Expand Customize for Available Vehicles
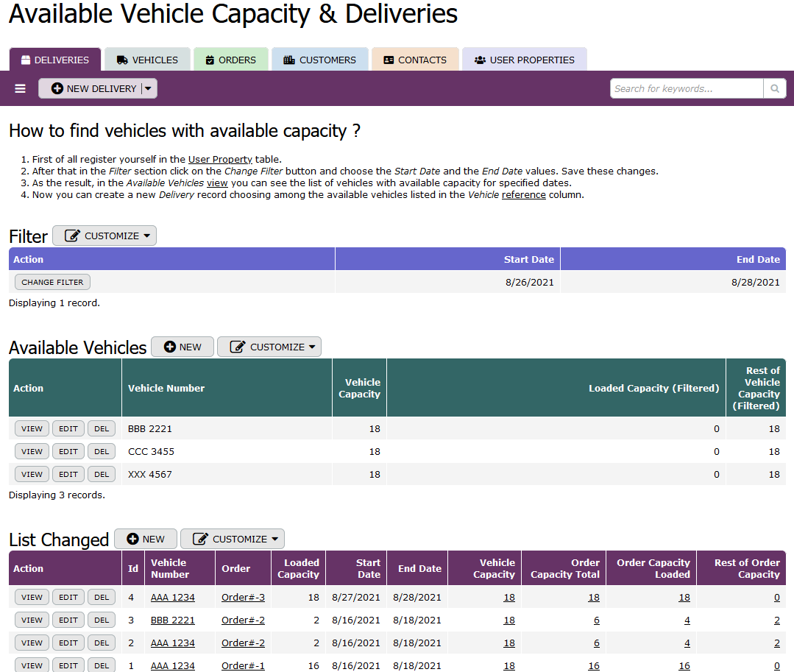Image resolution: width=794 pixels, height=672 pixels. (269, 347)
